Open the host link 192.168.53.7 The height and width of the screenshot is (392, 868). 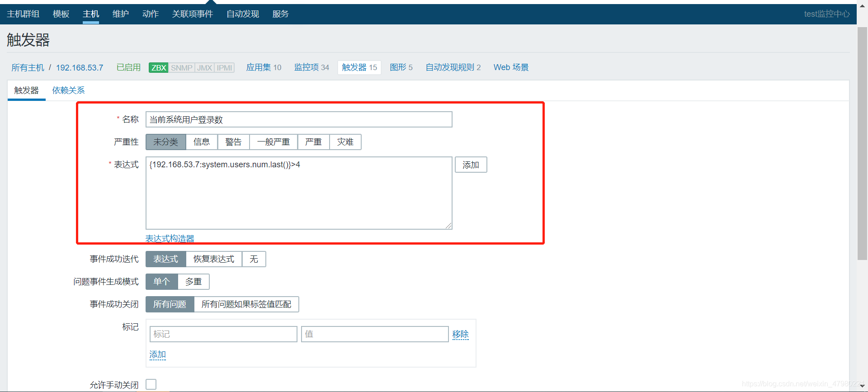coord(80,68)
